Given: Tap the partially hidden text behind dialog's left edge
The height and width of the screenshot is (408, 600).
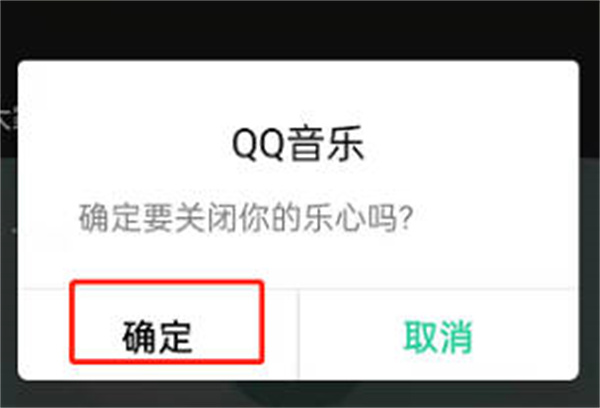Looking at the screenshot, I should pos(8,118).
